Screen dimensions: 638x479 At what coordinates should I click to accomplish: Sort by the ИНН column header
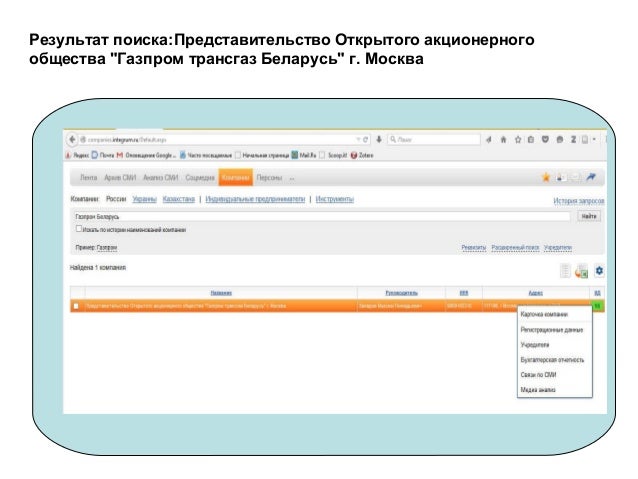pyautogui.click(x=463, y=293)
